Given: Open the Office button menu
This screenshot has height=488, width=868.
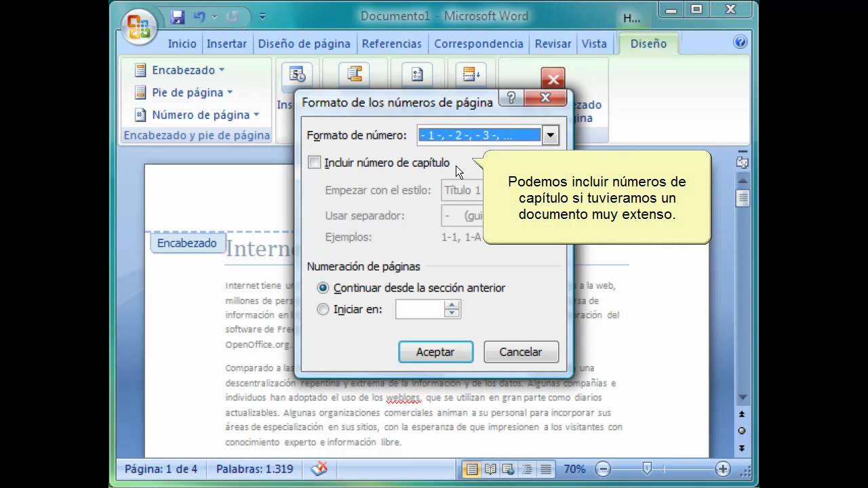Looking at the screenshot, I should click(139, 28).
